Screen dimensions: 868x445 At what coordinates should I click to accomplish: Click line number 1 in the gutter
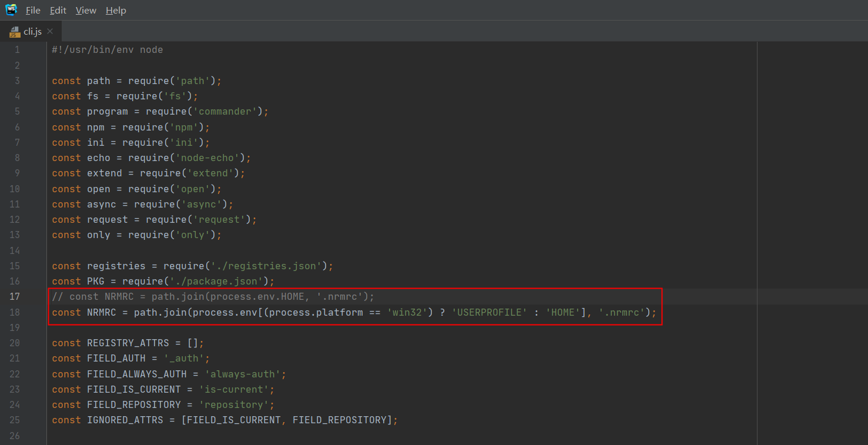17,50
